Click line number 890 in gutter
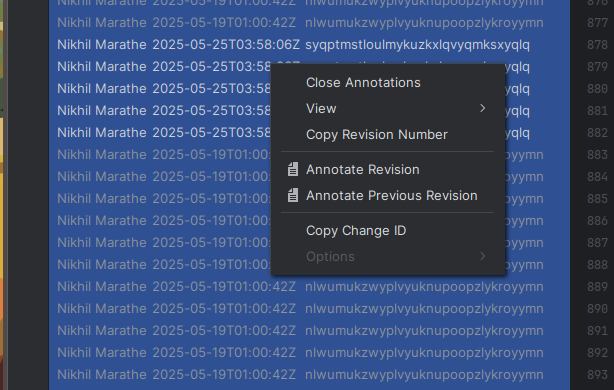The width and height of the screenshot is (614, 390). (x=598, y=309)
